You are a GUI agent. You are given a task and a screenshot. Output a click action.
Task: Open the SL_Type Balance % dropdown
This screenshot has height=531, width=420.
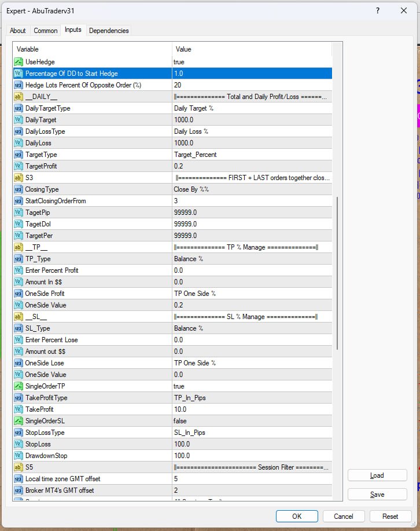[x=252, y=328]
